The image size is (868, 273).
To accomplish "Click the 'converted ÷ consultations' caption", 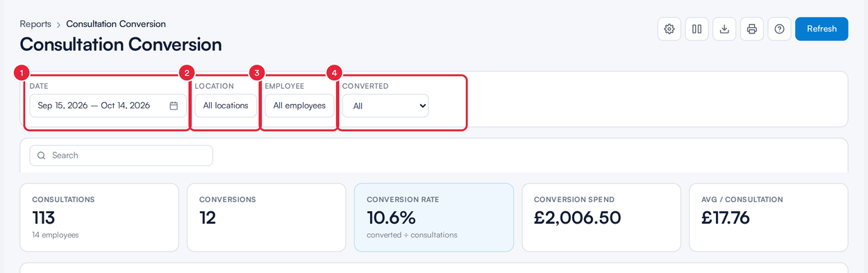I will (412, 235).
